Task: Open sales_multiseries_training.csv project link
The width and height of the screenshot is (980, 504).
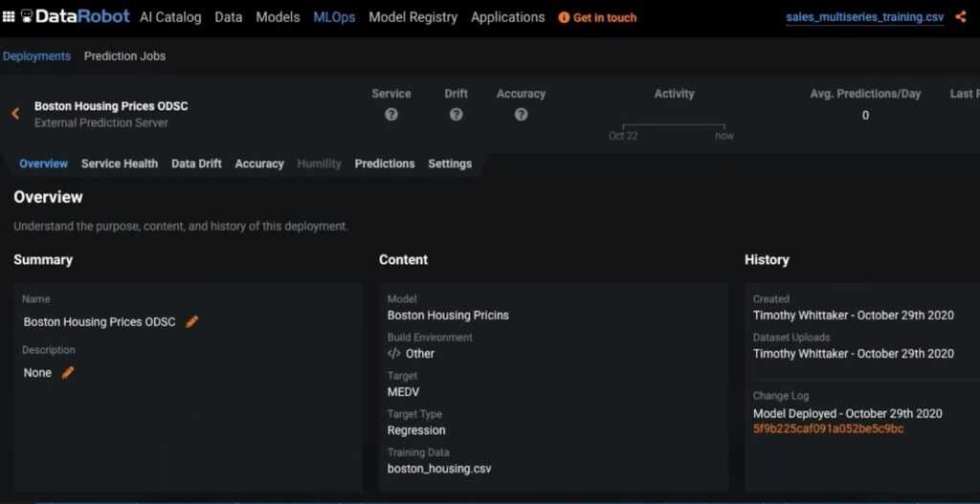Action: pos(865,17)
